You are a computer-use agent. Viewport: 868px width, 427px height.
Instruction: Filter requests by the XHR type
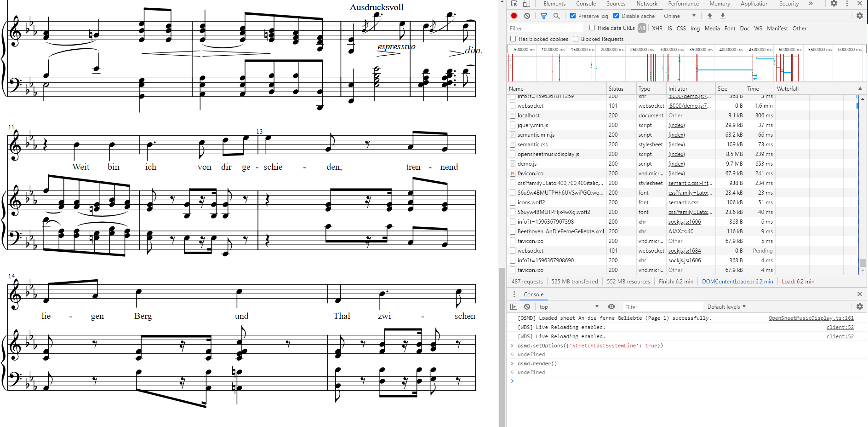657,29
